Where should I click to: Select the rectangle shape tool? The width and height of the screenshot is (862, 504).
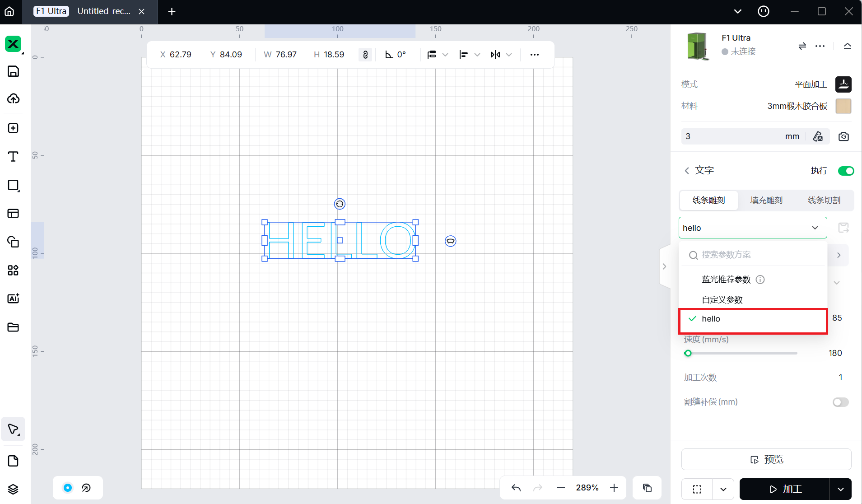[13, 185]
